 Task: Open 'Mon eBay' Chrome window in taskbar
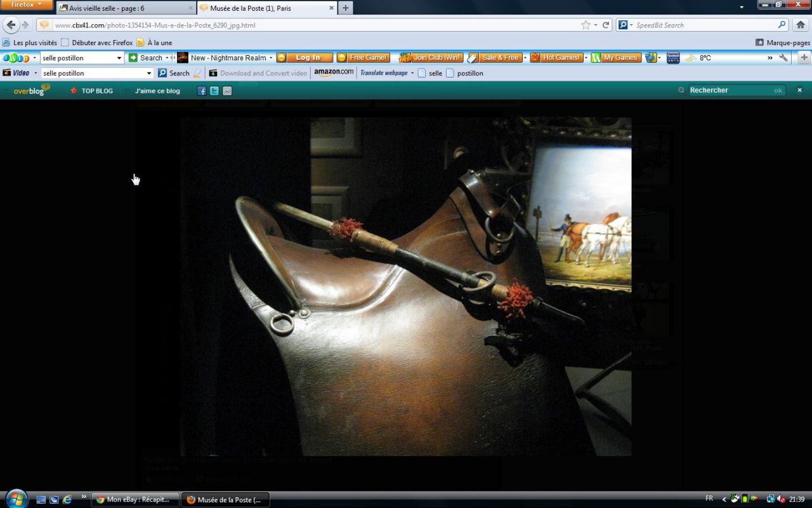click(x=135, y=500)
